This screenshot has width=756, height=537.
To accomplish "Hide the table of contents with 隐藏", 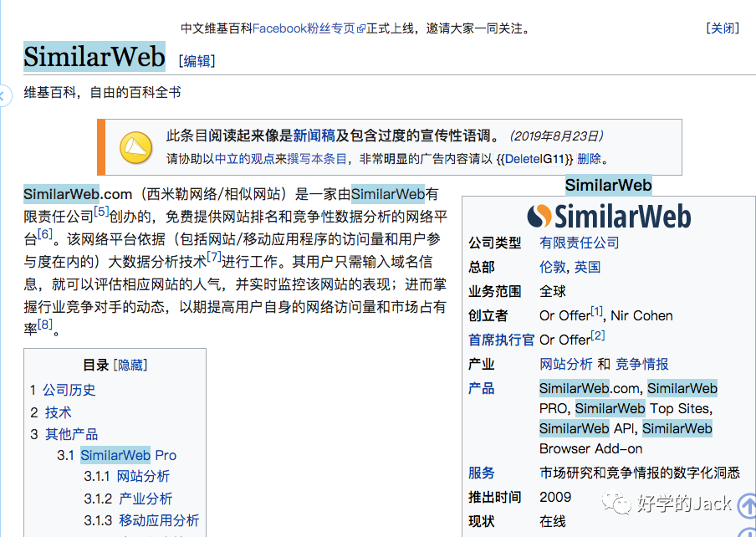I will (x=130, y=365).
